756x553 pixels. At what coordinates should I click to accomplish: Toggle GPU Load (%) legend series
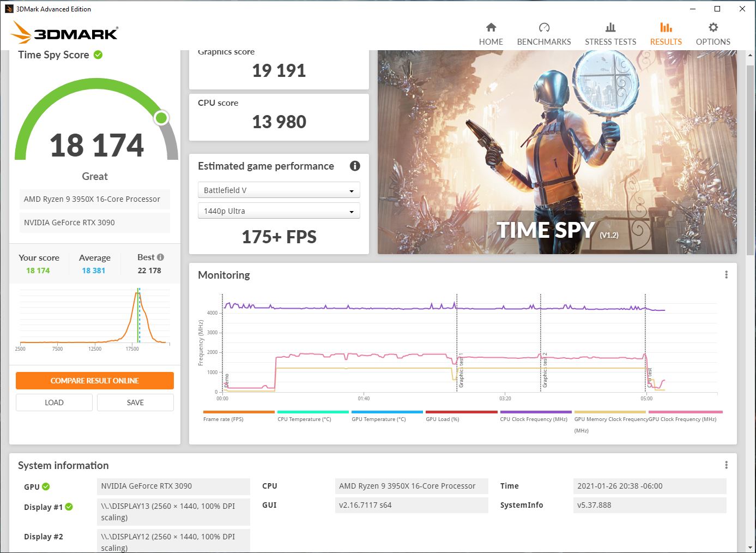click(x=443, y=419)
